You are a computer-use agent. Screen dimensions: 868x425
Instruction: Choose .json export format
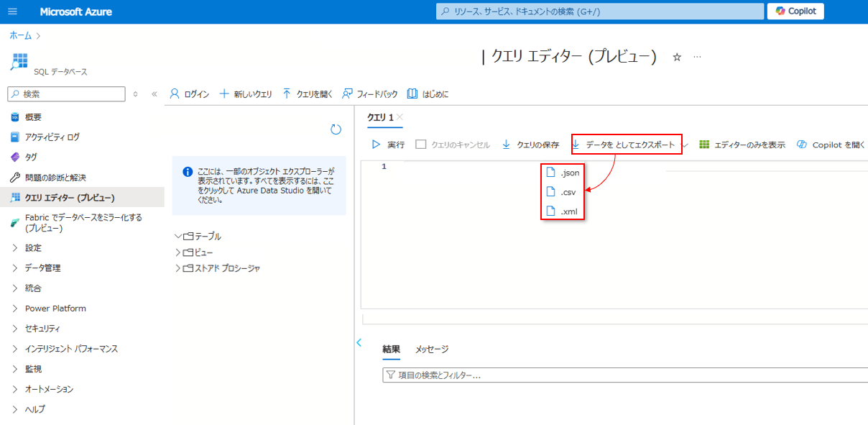tap(562, 173)
